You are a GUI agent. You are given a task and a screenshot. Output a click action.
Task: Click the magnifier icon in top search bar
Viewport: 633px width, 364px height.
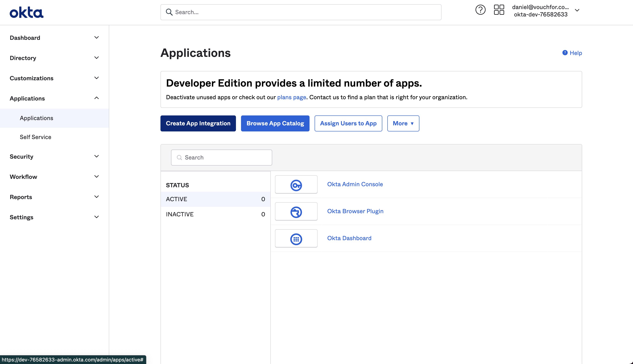point(169,12)
